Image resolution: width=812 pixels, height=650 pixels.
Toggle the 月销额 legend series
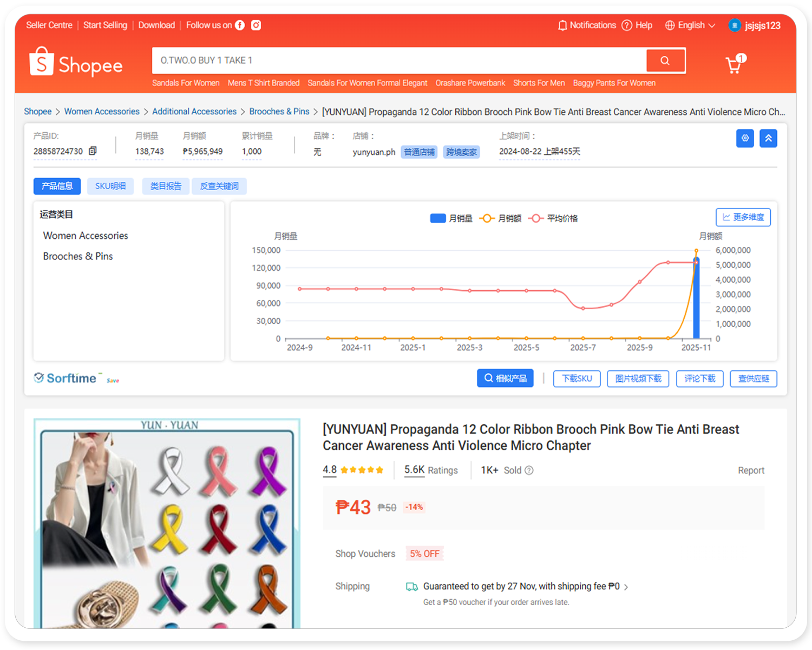coord(500,218)
